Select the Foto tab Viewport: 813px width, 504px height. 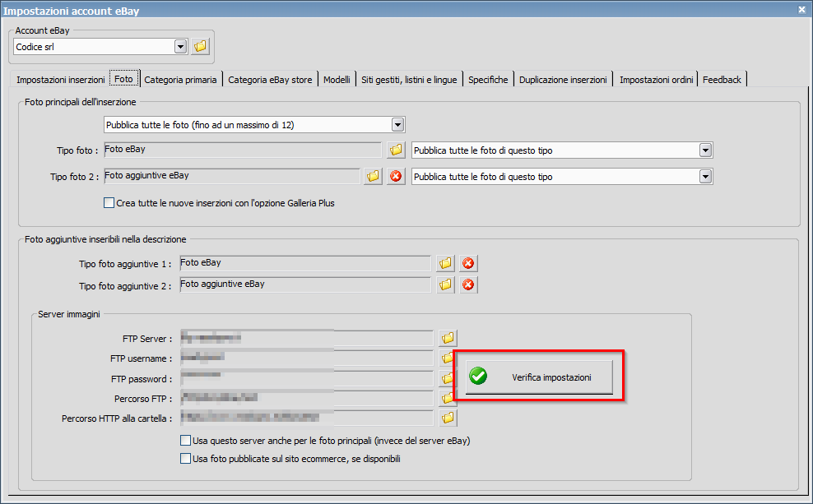coord(124,79)
